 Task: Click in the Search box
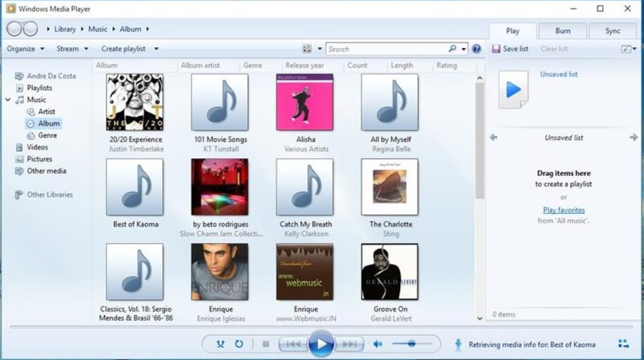388,49
